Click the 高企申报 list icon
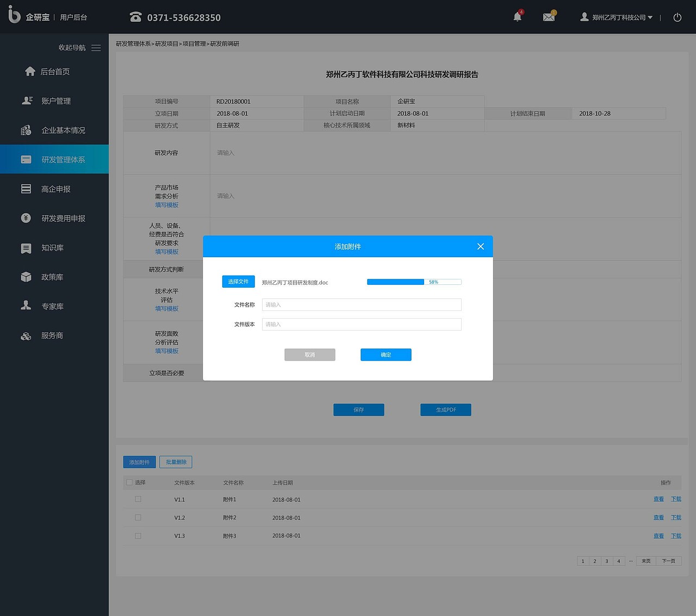 coord(26,189)
